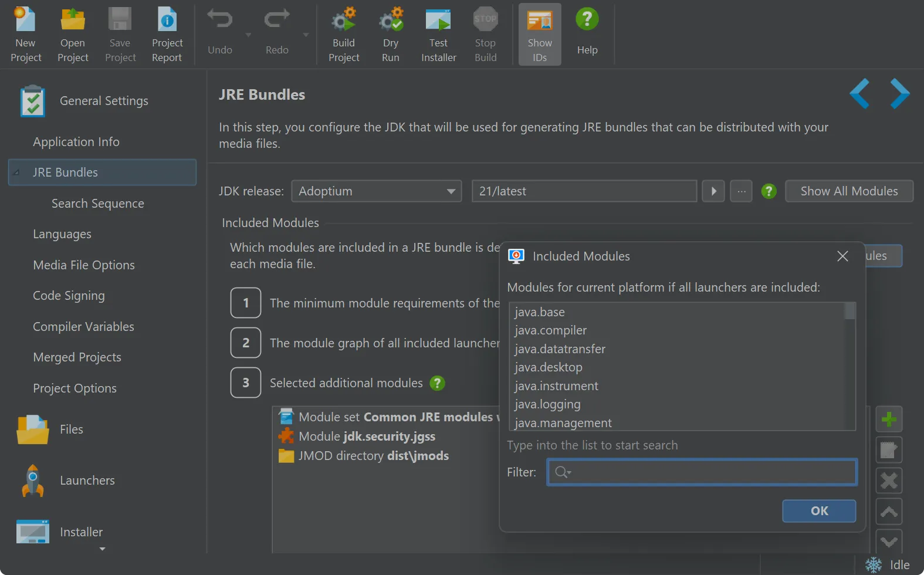
Task: Create a New Project
Action: coord(26,35)
